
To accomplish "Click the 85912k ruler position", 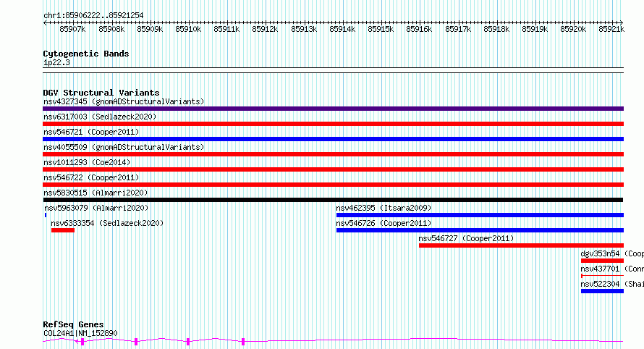I will pos(265,29).
